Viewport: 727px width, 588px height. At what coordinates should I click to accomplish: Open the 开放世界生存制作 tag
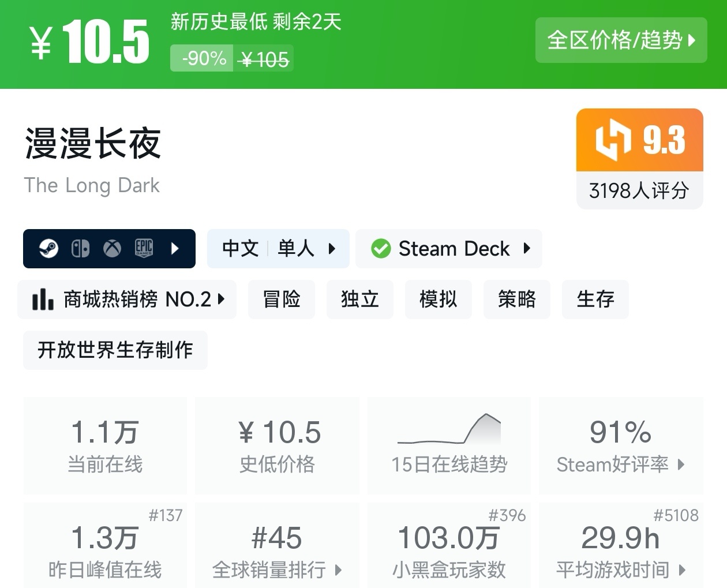point(115,350)
